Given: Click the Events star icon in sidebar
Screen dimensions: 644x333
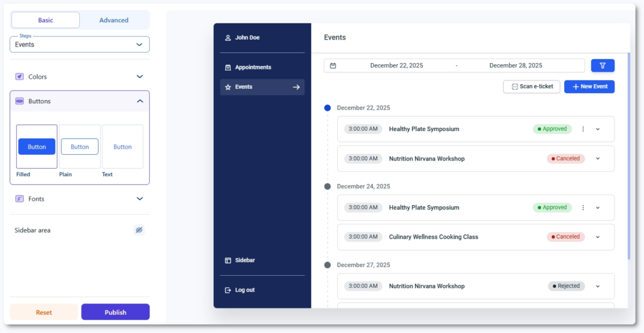Looking at the screenshot, I should (228, 87).
